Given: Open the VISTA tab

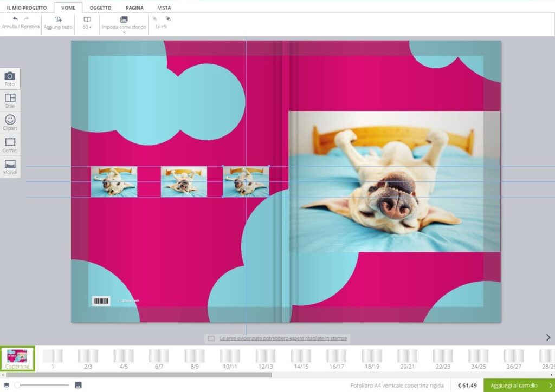Looking at the screenshot, I should click(x=164, y=8).
